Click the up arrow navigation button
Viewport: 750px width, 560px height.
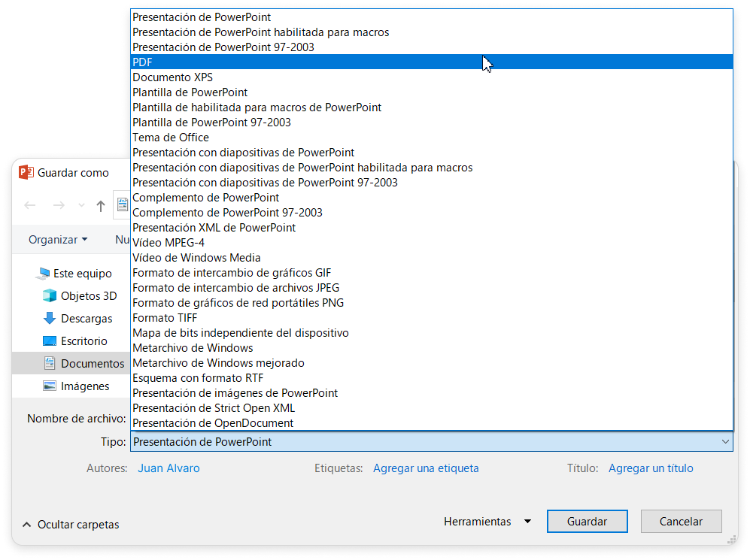click(x=101, y=205)
